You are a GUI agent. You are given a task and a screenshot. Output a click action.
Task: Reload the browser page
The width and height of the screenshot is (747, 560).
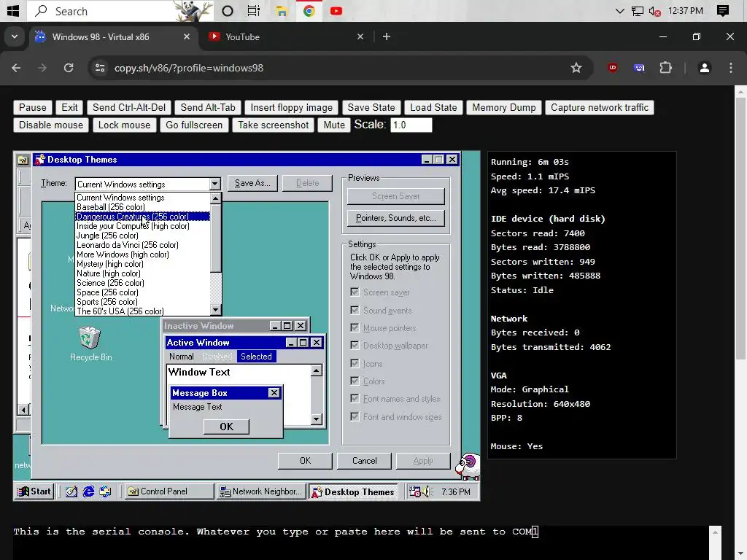(69, 68)
